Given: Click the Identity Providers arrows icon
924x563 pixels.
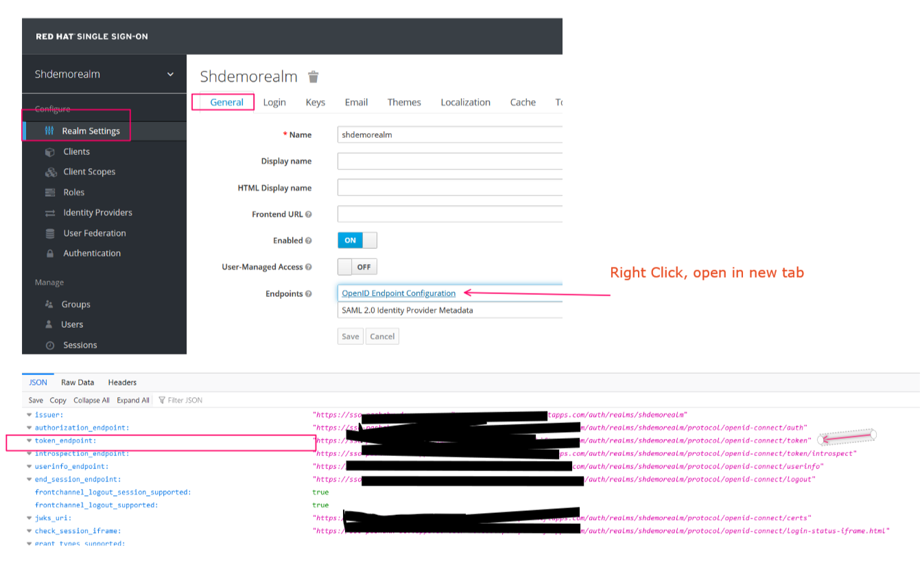Looking at the screenshot, I should pyautogui.click(x=50, y=213).
